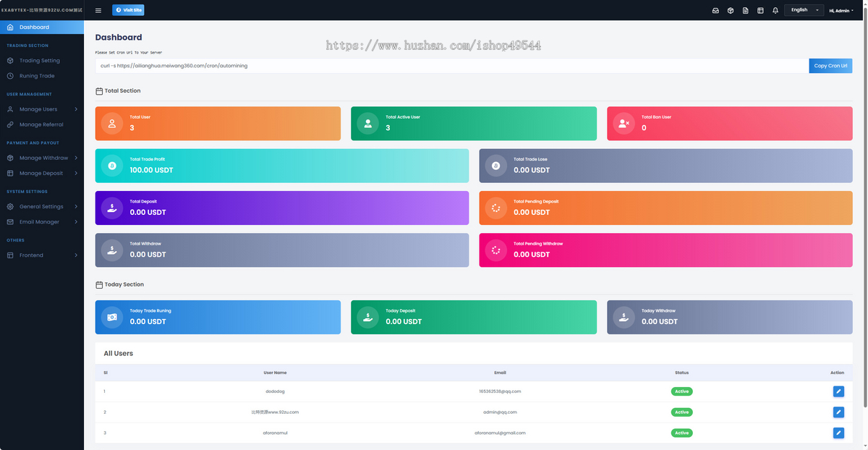Click the Total Withdraw hand-dollar icon
Screen dimensions: 868x450
(112, 250)
